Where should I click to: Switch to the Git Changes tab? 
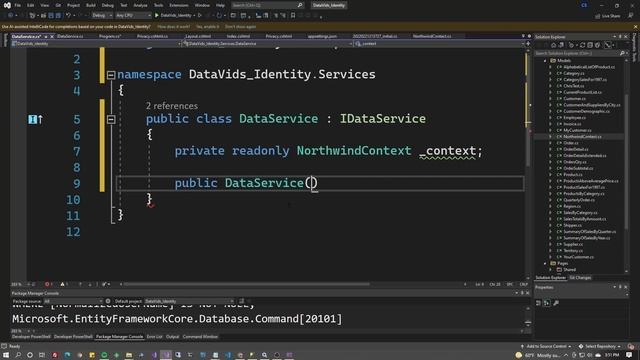580,278
